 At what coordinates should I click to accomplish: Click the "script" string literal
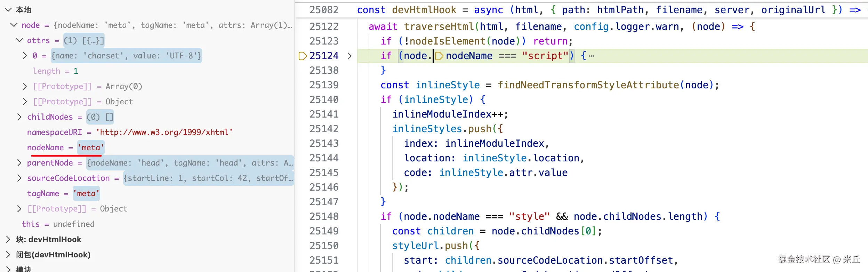click(545, 56)
